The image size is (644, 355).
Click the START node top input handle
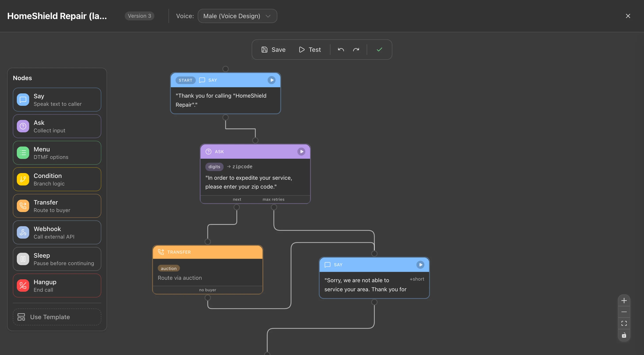coord(226,69)
